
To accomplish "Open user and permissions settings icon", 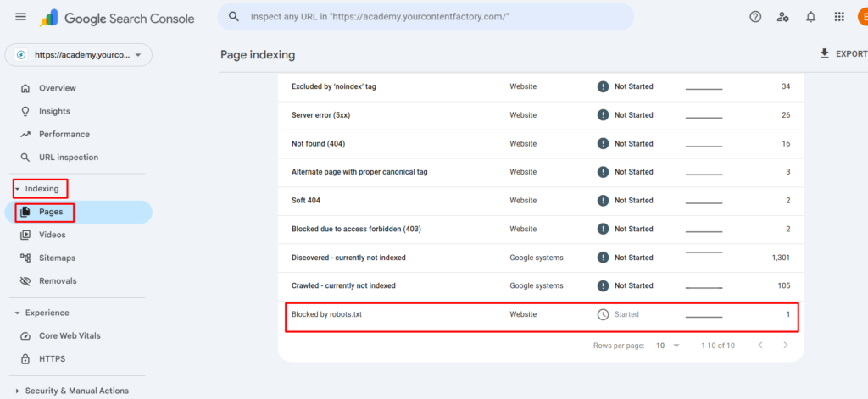I will pyautogui.click(x=783, y=17).
